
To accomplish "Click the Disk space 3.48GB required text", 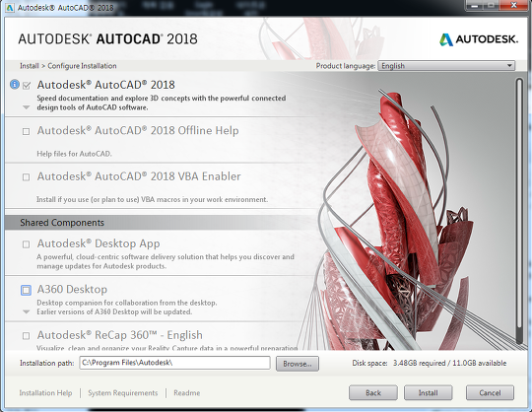I will (430, 363).
